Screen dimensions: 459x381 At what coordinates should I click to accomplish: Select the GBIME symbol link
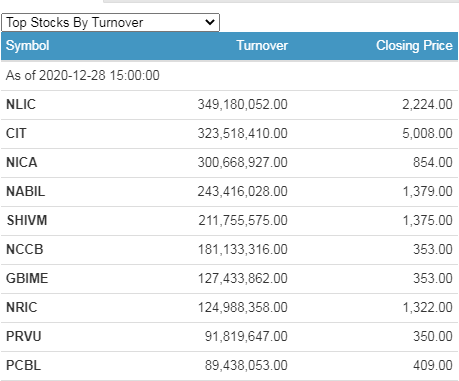[27, 279]
